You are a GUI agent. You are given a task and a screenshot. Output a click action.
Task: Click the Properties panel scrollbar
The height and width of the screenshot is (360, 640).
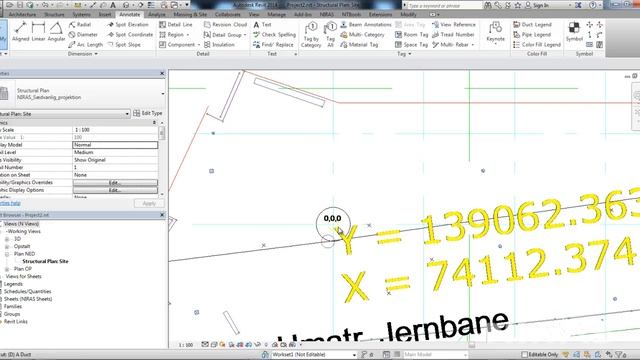tap(162, 133)
